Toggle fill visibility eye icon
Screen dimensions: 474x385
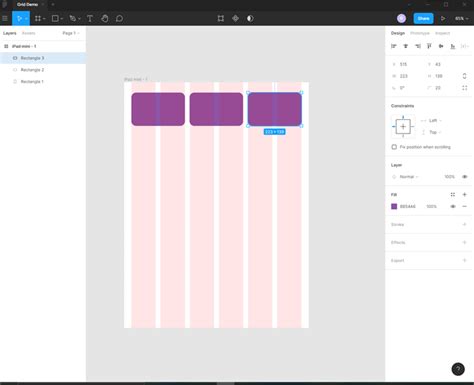[x=453, y=206]
